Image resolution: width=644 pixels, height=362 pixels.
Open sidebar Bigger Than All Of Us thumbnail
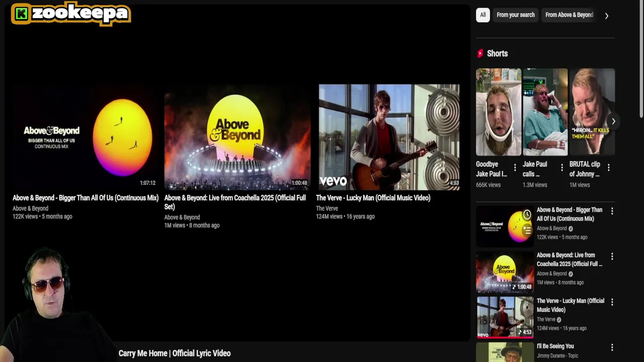(505, 226)
